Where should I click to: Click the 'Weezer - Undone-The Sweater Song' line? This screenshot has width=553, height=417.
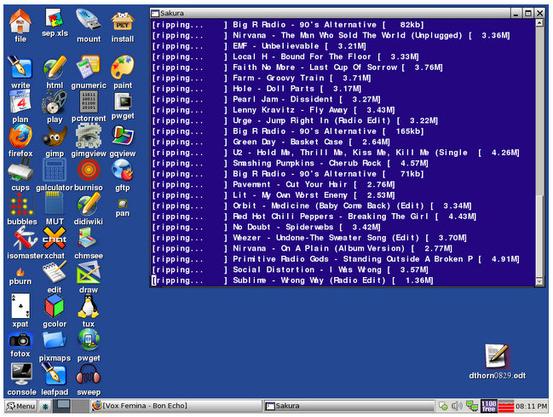point(309,238)
